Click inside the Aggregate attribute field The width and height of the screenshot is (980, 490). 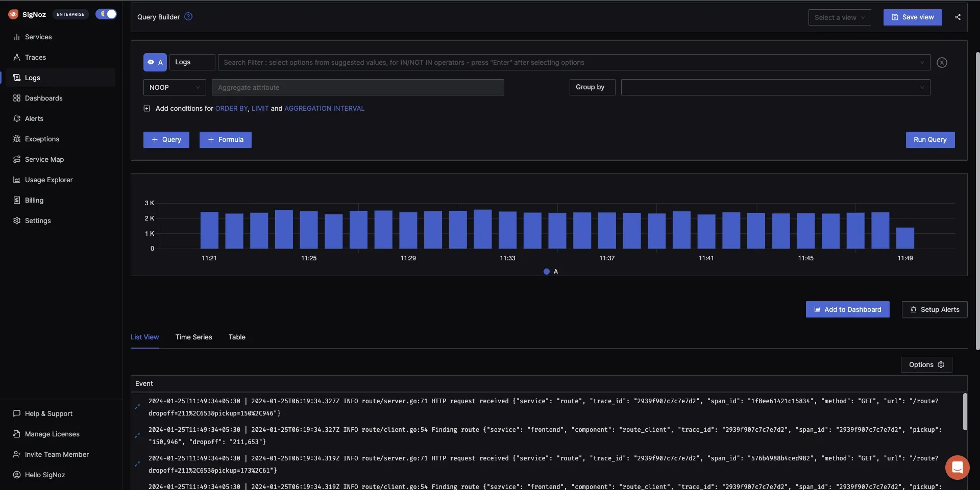(357, 87)
